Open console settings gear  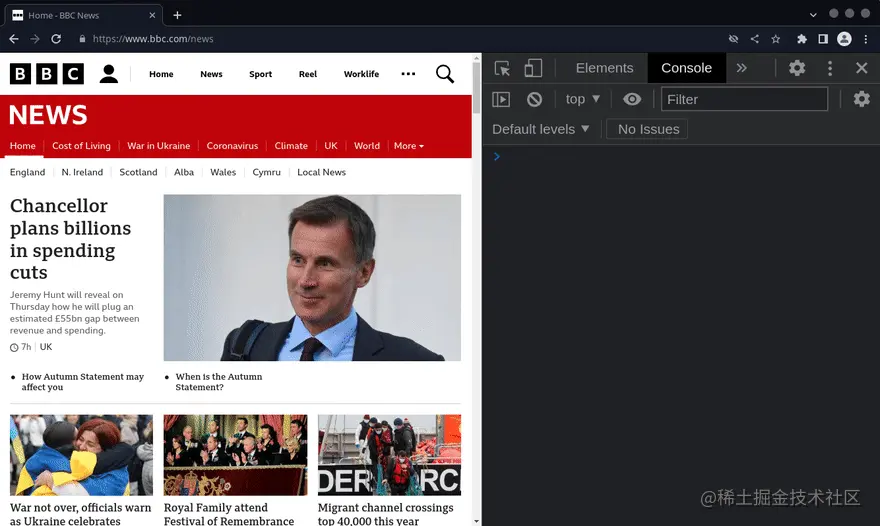(861, 99)
